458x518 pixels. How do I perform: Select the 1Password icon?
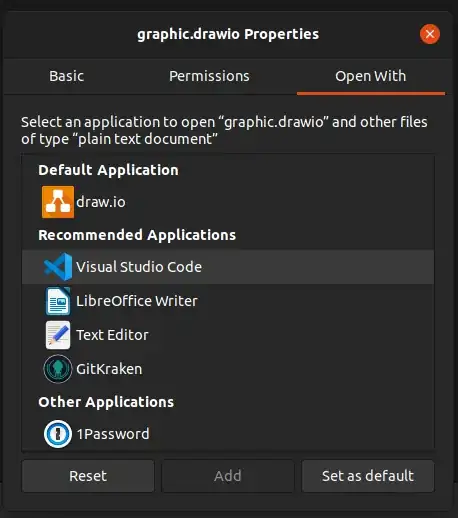point(58,434)
